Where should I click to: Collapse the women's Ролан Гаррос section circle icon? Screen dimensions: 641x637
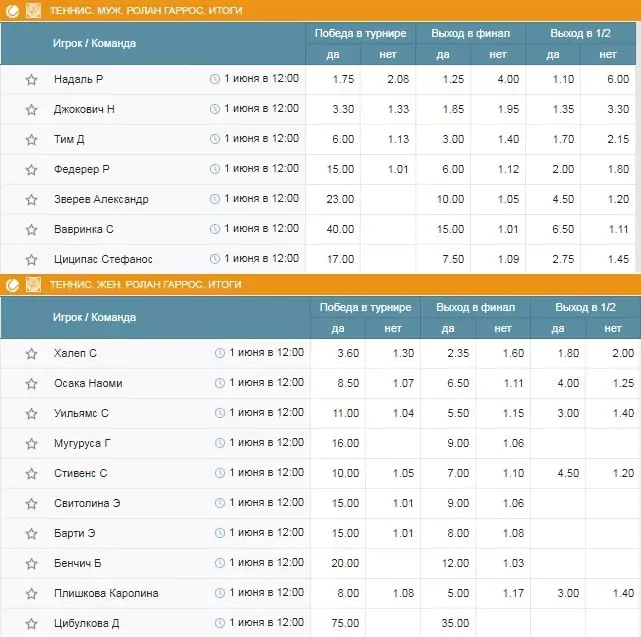point(12,285)
